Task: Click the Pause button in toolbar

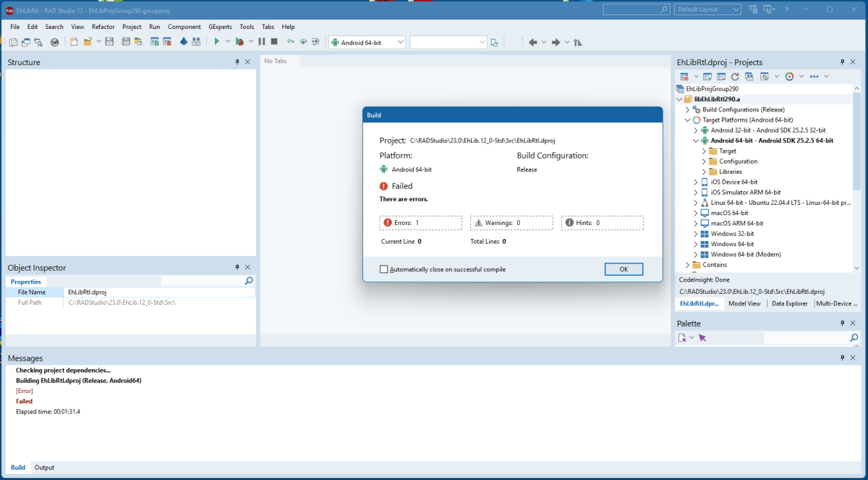Action: point(262,42)
